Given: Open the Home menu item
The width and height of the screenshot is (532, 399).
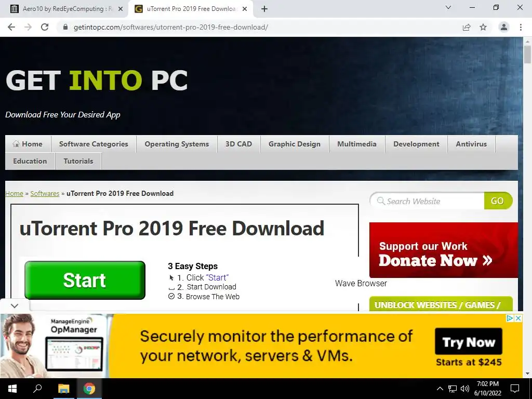Looking at the screenshot, I should (28, 144).
